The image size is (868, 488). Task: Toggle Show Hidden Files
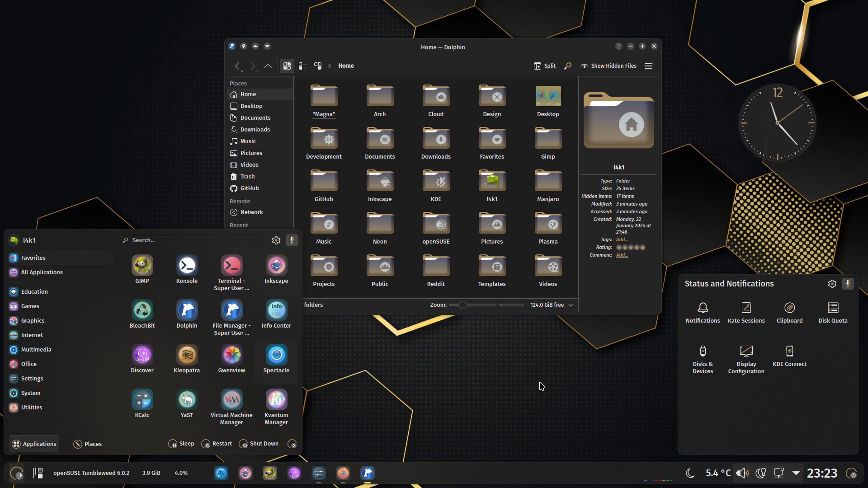(609, 66)
